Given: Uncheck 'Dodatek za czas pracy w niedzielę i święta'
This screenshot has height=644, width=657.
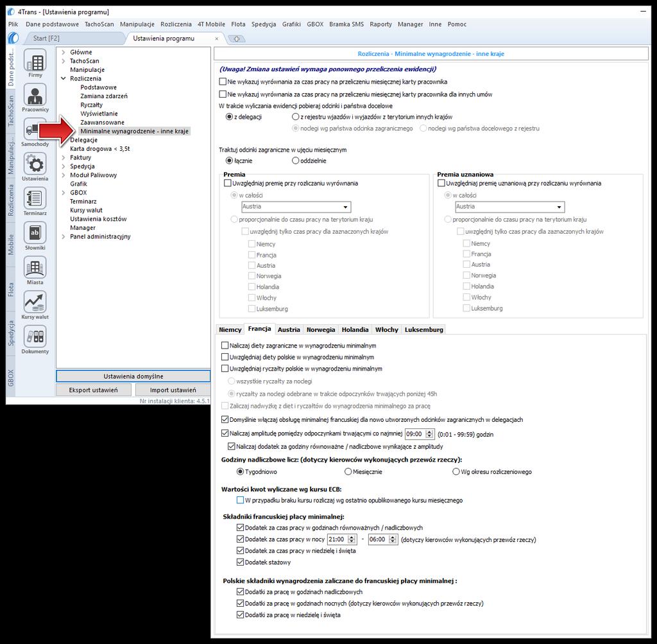Looking at the screenshot, I should click(240, 550).
